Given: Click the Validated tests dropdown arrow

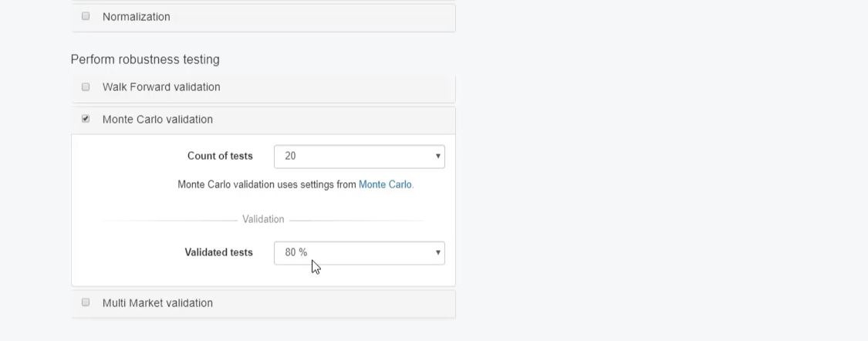Looking at the screenshot, I should 437,252.
